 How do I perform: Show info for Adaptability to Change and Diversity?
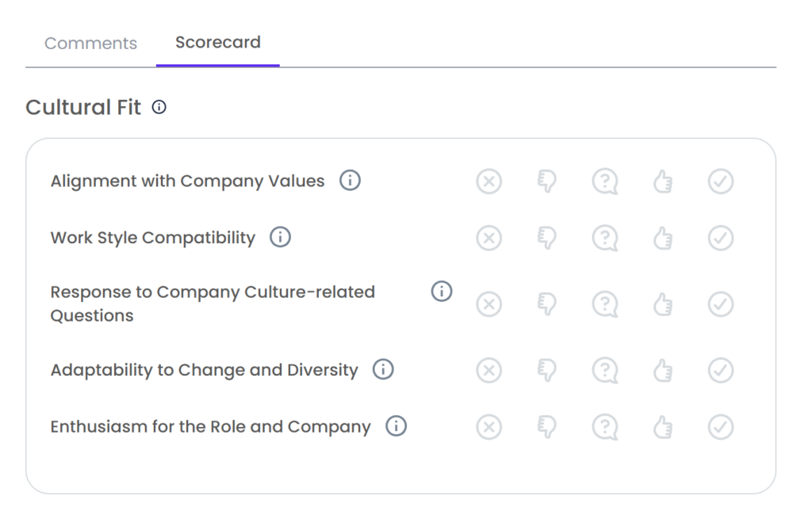[383, 369]
